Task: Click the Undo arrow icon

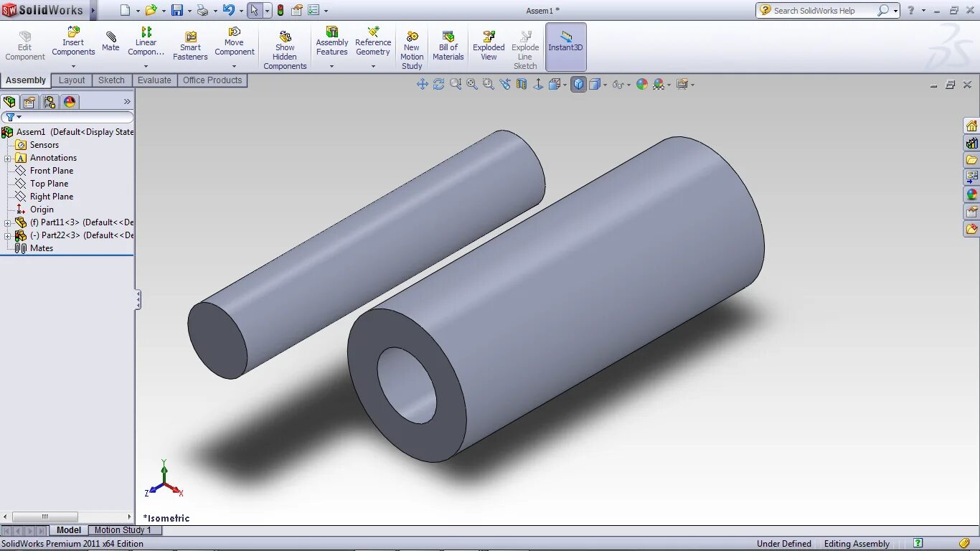Action: 229,10
